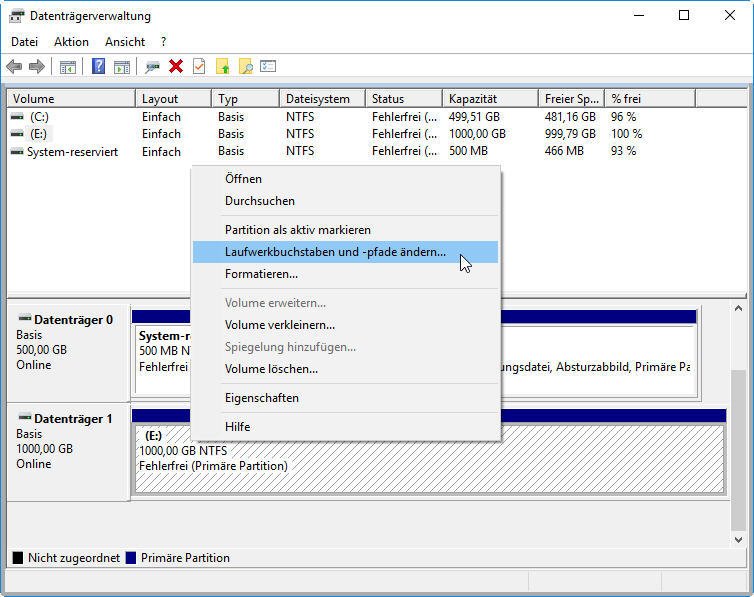754x597 pixels.
Task: Click the Datenträgerverwaltung title bar app icon
Action: (x=16, y=16)
